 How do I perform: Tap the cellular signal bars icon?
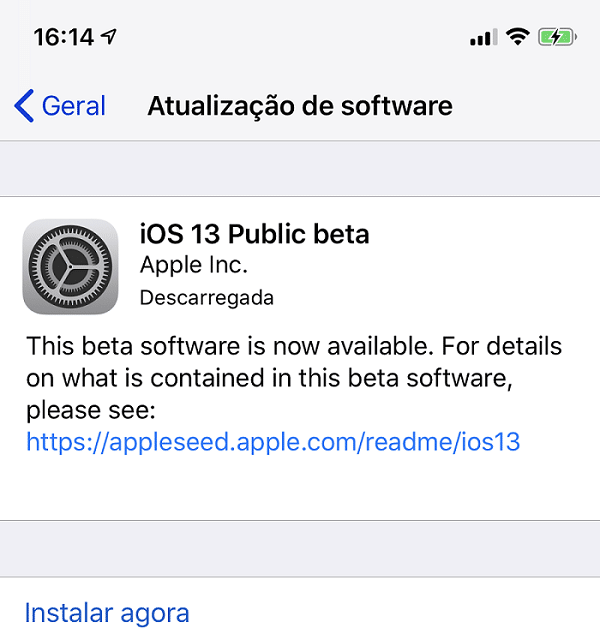[484, 37]
